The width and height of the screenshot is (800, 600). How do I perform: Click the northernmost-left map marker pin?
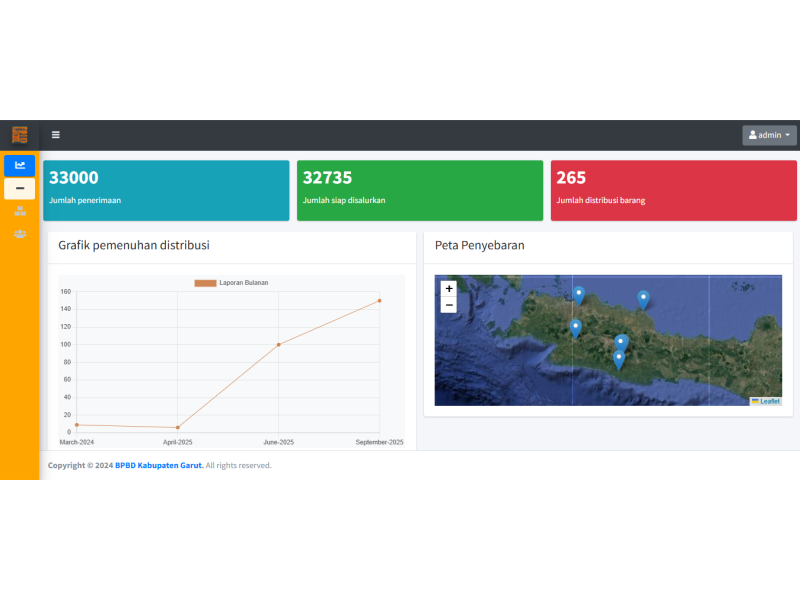(x=579, y=295)
